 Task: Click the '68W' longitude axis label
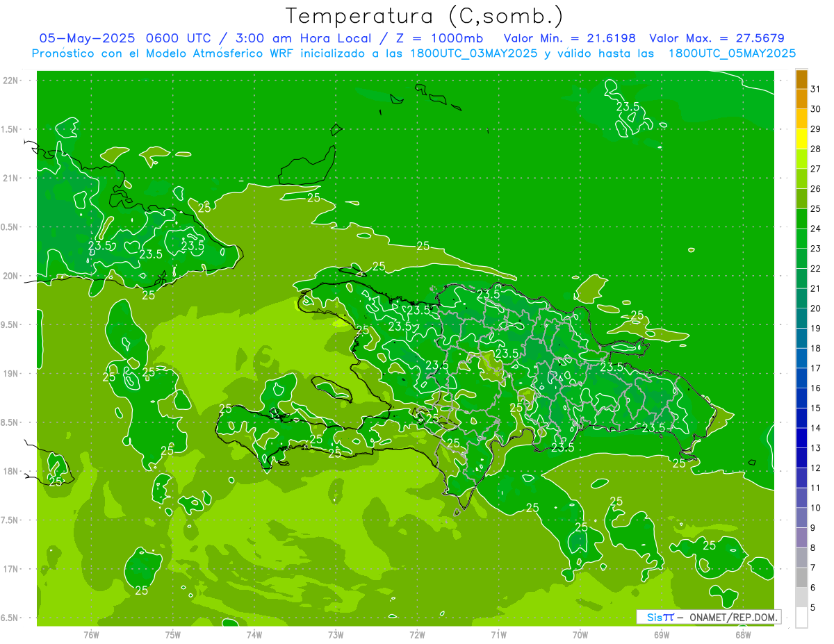click(x=743, y=634)
